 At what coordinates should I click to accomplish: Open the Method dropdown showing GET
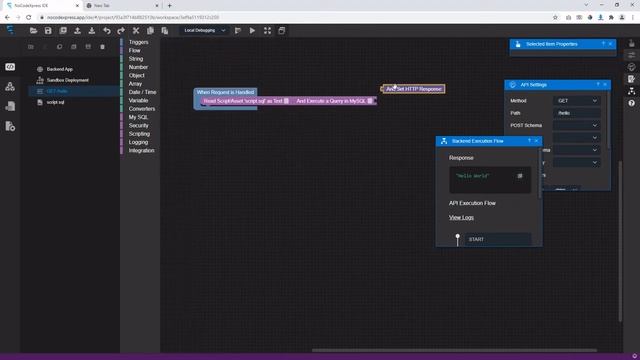pos(576,101)
